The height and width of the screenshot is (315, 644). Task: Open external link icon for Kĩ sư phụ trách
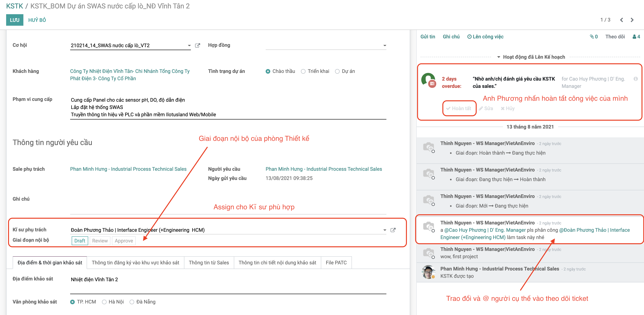(393, 230)
